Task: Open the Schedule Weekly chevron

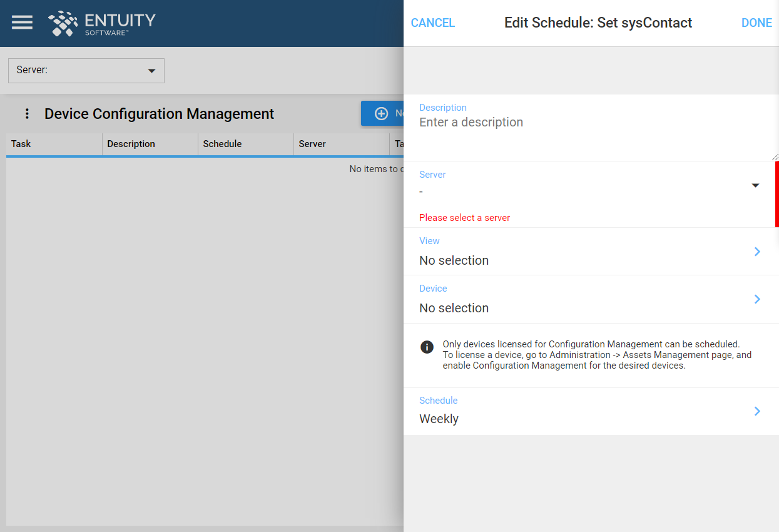Action: pos(757,411)
